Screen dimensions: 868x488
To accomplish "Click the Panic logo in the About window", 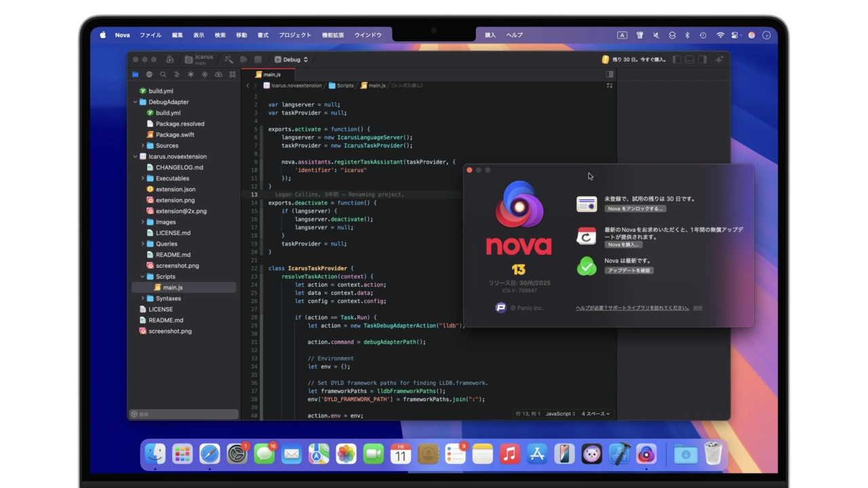I will (500, 307).
